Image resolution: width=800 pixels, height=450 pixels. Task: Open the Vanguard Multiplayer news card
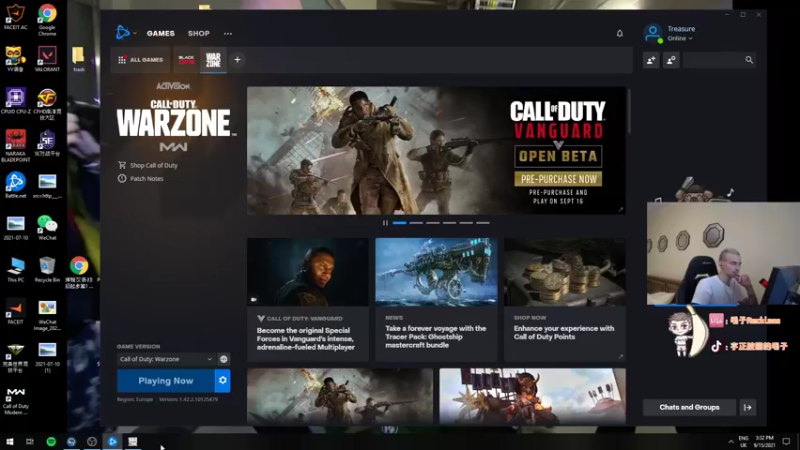[x=308, y=299]
